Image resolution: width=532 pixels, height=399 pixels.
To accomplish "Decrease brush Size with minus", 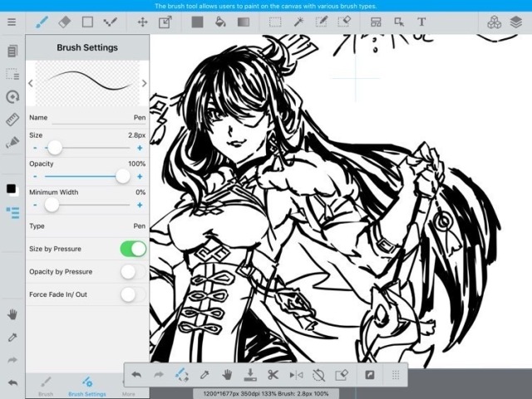I will pos(35,148).
